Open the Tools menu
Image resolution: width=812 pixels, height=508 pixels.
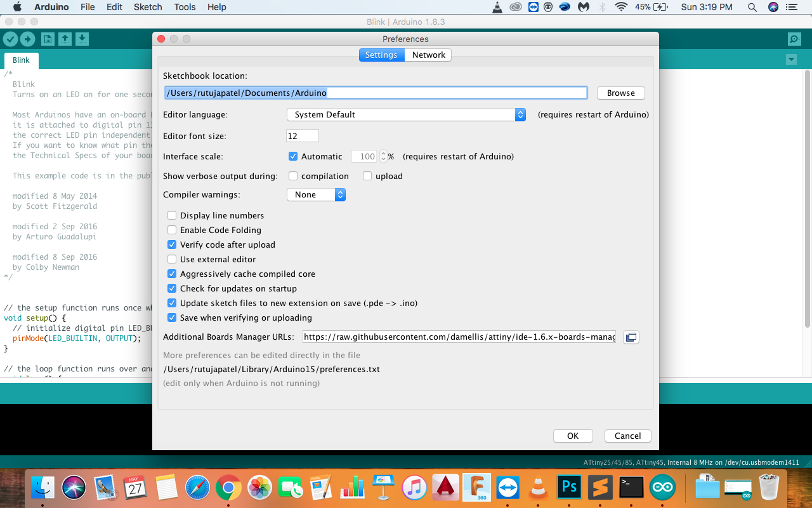(185, 7)
